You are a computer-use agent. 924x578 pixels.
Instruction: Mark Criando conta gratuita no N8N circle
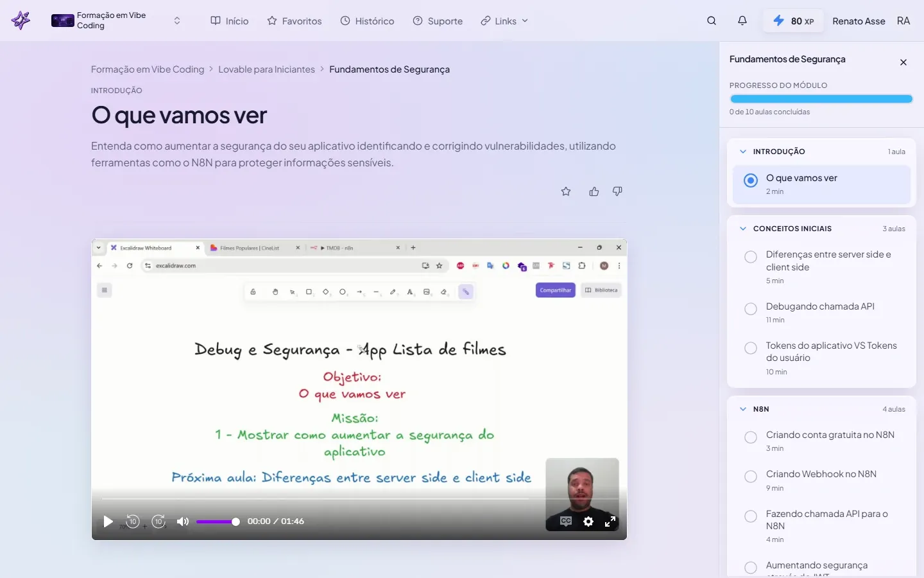click(751, 437)
